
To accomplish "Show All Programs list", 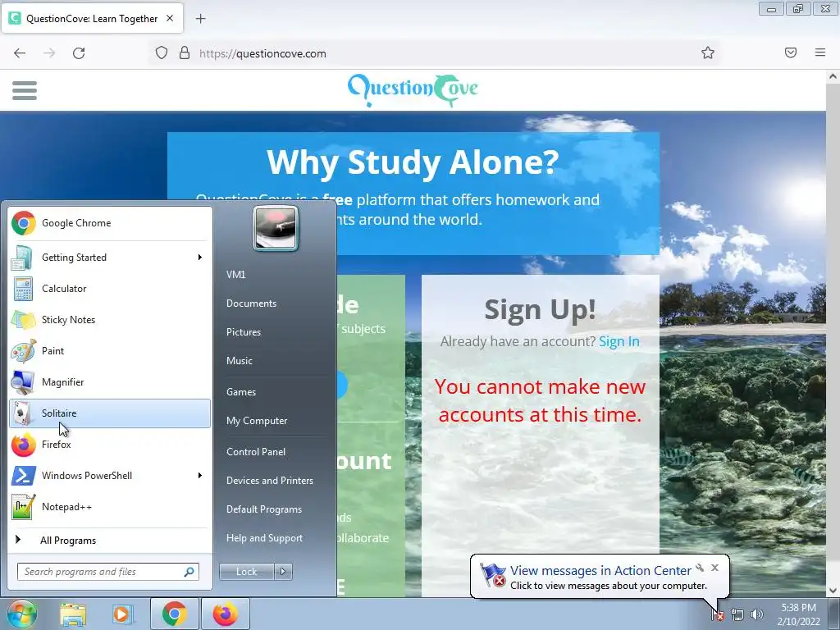I will pyautogui.click(x=110, y=540).
